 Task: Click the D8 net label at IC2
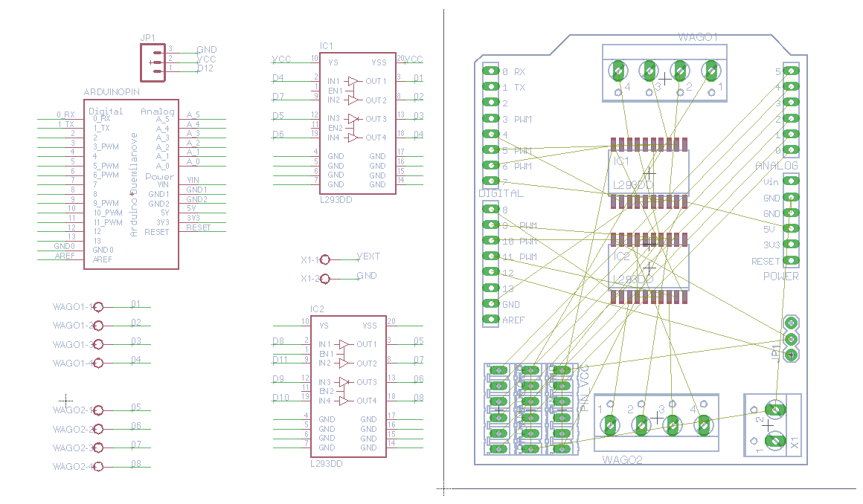coord(278,341)
